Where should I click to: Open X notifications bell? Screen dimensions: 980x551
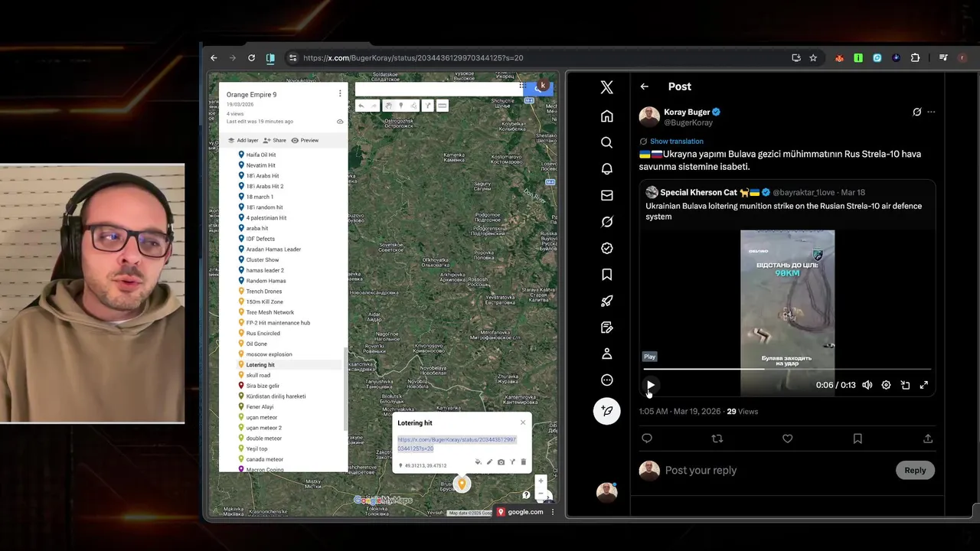coord(606,168)
